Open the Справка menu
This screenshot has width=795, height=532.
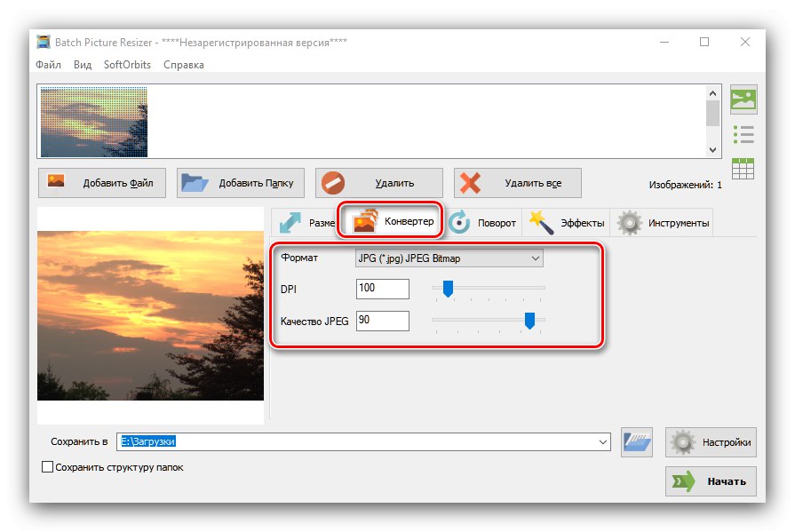(x=184, y=65)
